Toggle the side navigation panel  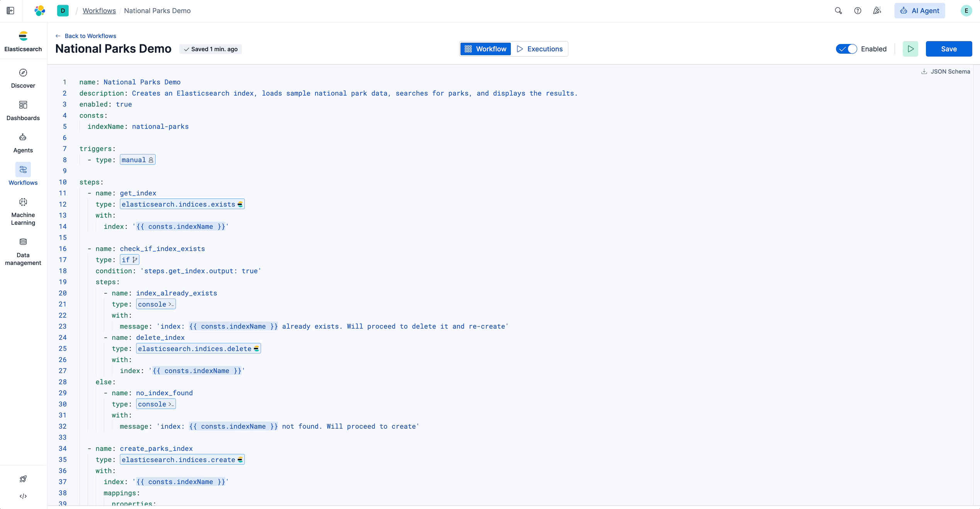pyautogui.click(x=10, y=11)
